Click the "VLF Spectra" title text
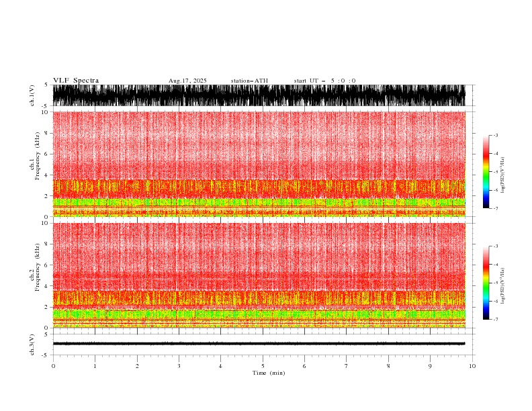Screen dimensions: 532x411 point(76,81)
